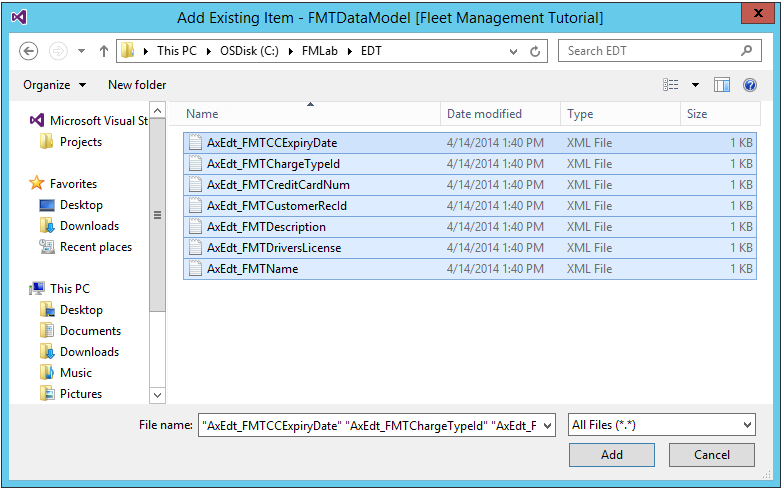Click navigation pane scroll down arrow
This screenshot has width=783, height=489.
[x=157, y=395]
